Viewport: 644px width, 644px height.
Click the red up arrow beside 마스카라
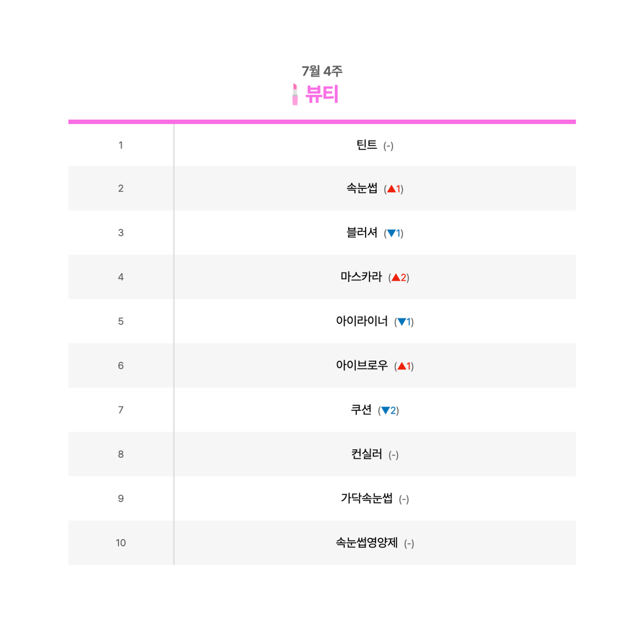396,277
